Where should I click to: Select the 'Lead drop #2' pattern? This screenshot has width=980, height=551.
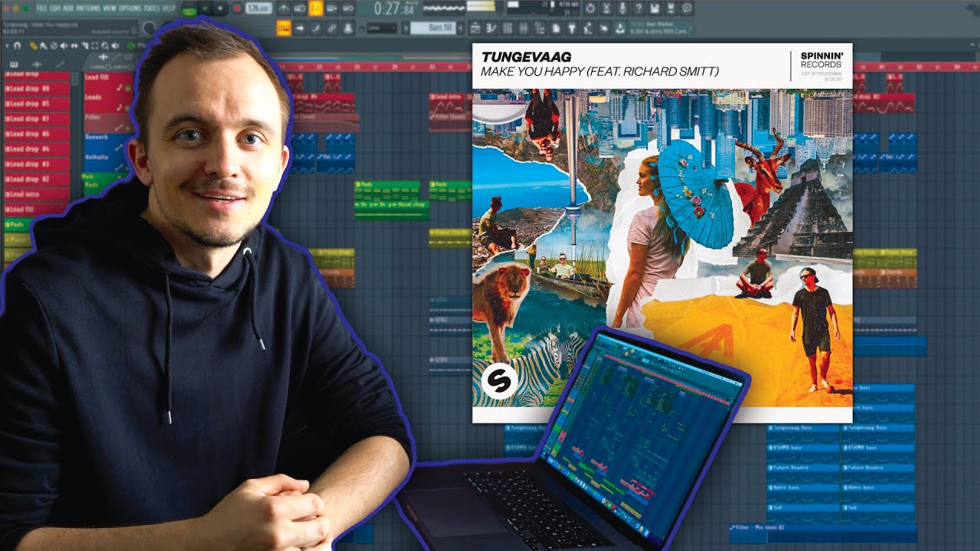tap(37, 179)
